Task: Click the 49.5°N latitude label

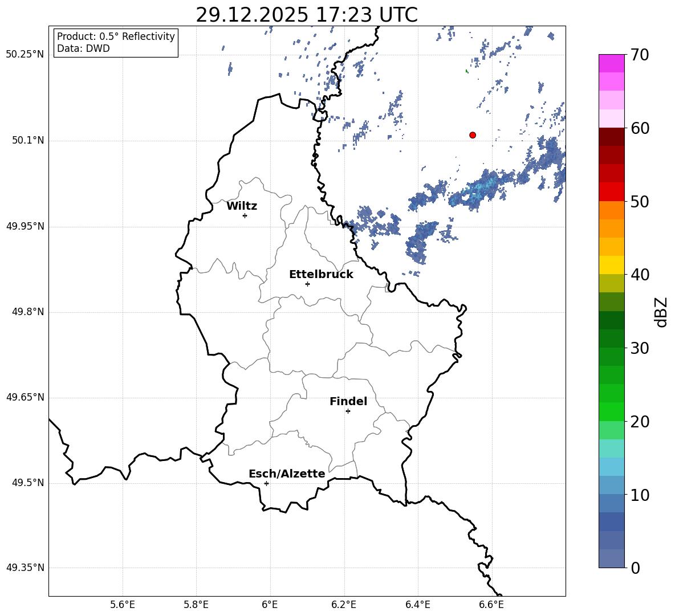Action: pyautogui.click(x=27, y=483)
